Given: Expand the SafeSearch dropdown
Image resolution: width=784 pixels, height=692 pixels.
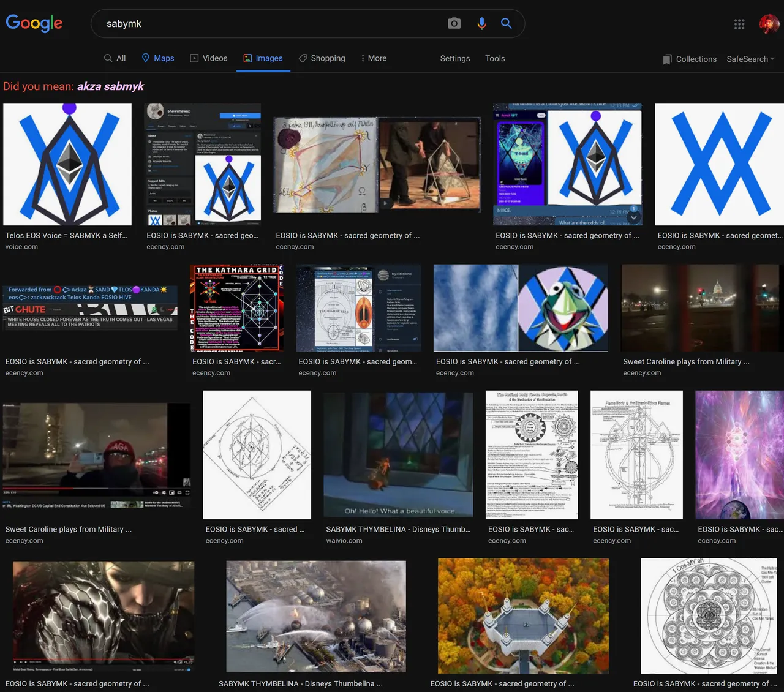Looking at the screenshot, I should click(x=750, y=59).
